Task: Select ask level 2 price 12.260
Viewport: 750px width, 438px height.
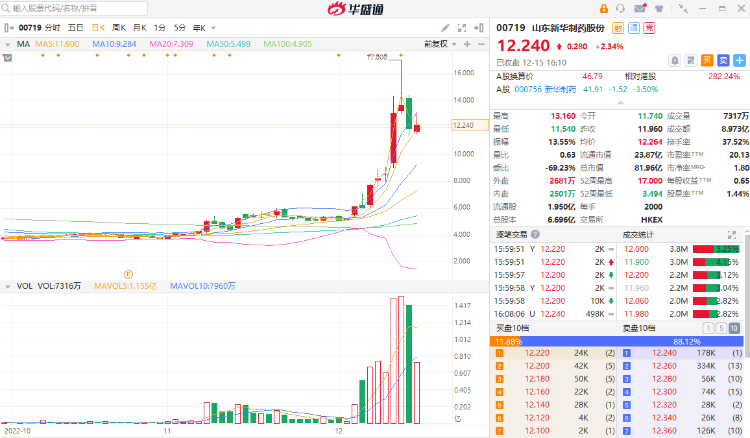Action: click(664, 366)
